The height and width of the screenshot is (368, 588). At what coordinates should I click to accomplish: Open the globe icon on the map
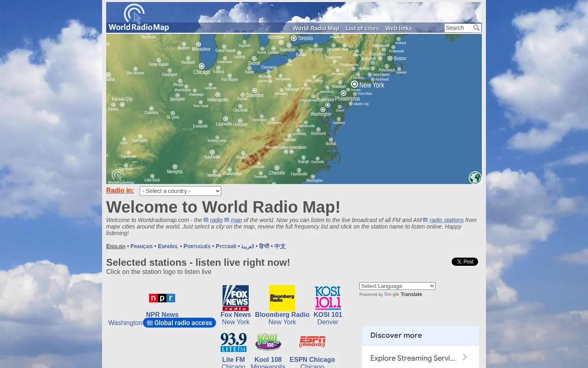click(475, 178)
